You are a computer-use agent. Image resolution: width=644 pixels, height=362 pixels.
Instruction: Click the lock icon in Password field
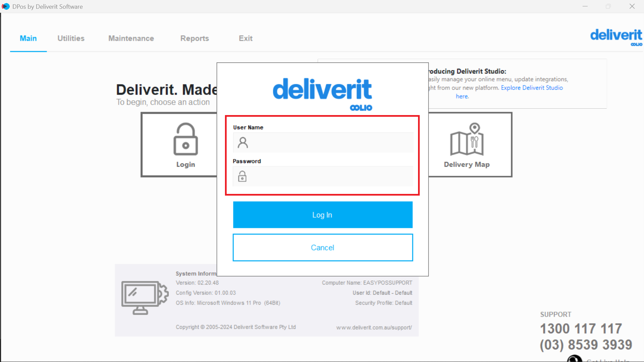pyautogui.click(x=242, y=176)
